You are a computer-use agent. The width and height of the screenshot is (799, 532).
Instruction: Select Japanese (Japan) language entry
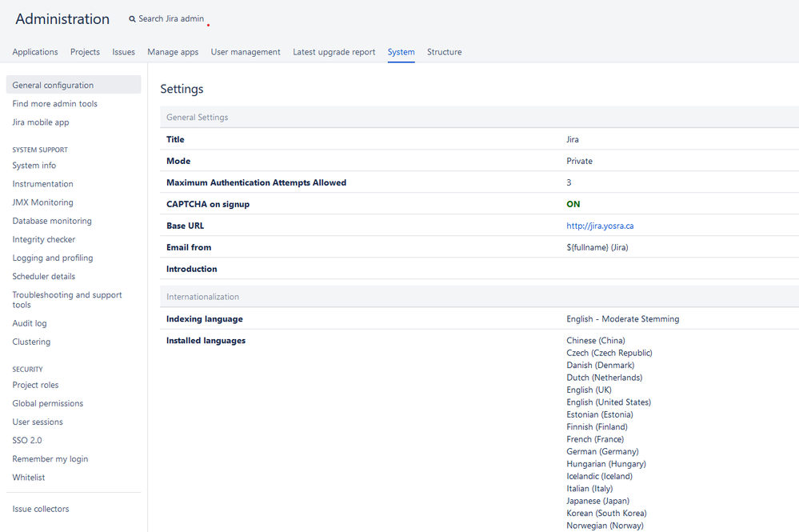[597, 501]
